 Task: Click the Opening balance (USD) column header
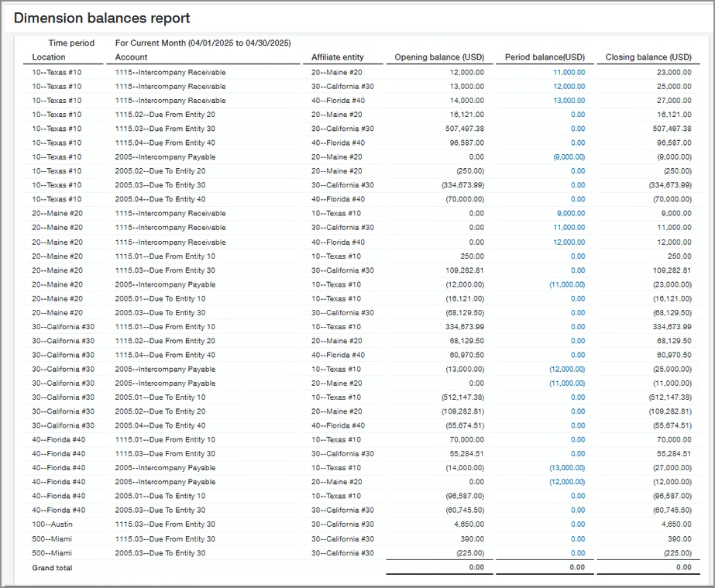click(438, 57)
